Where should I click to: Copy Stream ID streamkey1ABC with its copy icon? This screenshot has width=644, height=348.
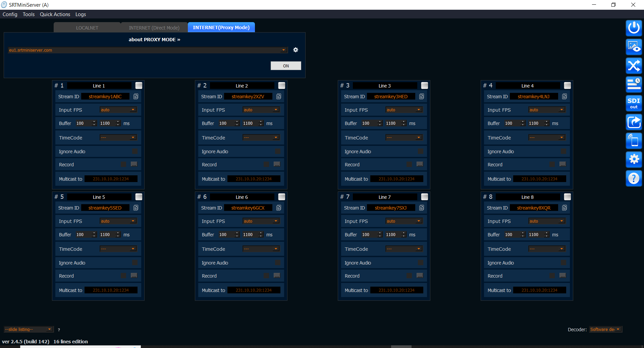(136, 97)
